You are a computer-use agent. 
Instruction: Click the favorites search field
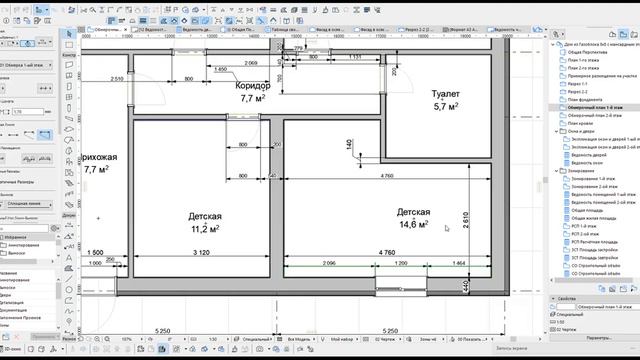pyautogui.click(x=24, y=228)
